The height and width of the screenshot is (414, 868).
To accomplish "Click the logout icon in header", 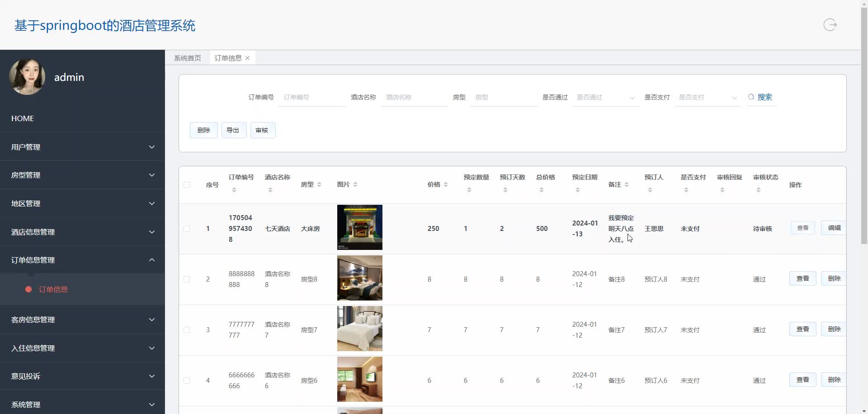I will pyautogui.click(x=830, y=24).
